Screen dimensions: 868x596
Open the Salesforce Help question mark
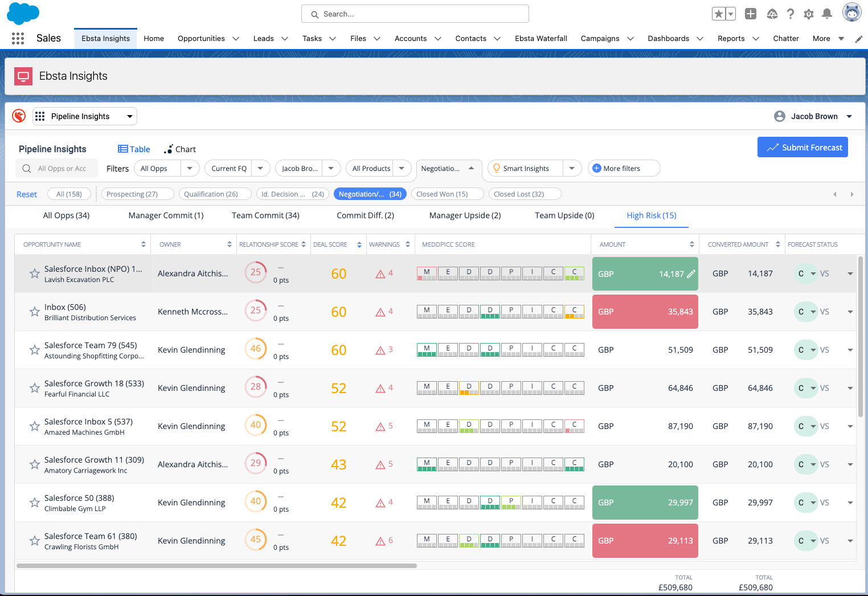point(791,14)
